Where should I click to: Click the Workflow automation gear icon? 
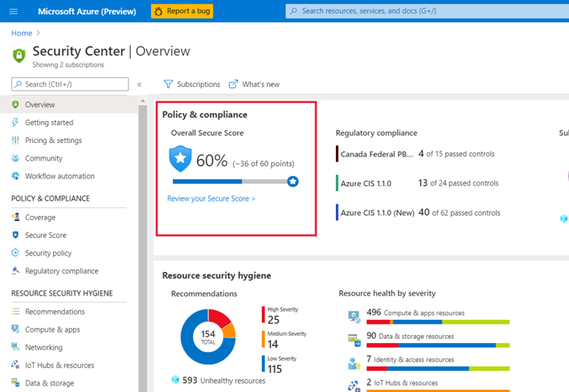[15, 176]
